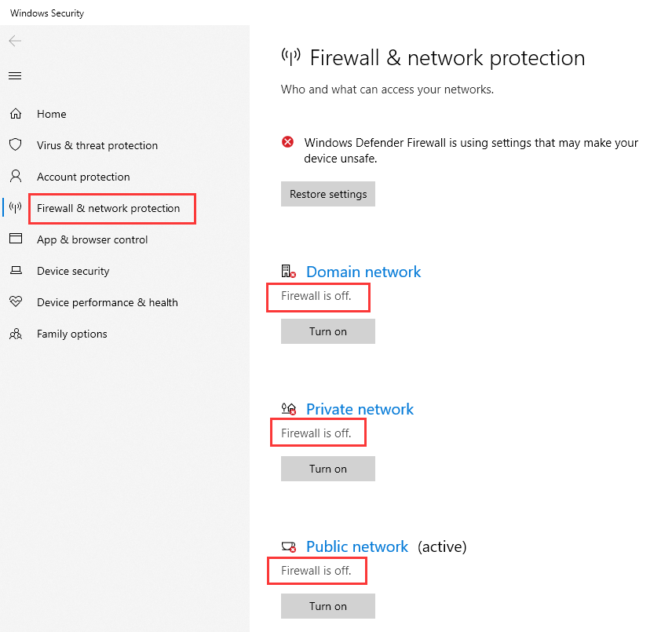Open the hamburger navigation menu
The width and height of the screenshot is (672, 632).
tap(15, 76)
